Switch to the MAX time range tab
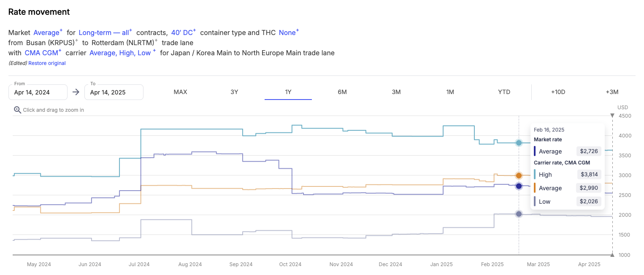Viewport: 644px width, 275px height. [x=180, y=92]
